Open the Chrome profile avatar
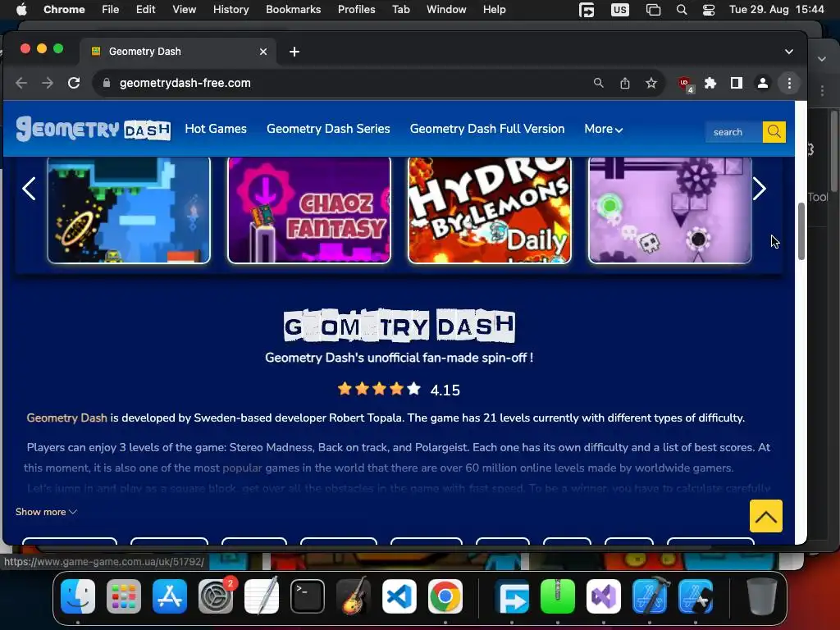840x630 pixels. point(763,83)
